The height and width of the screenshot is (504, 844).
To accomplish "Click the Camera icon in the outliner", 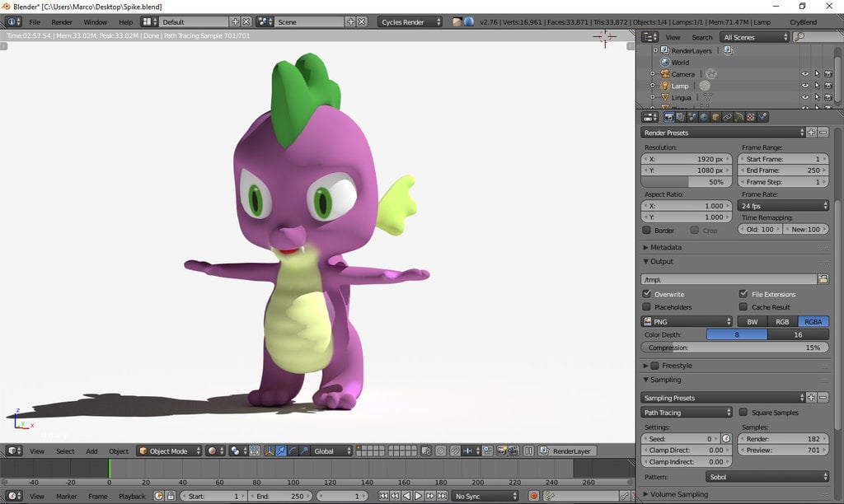I will [x=665, y=73].
